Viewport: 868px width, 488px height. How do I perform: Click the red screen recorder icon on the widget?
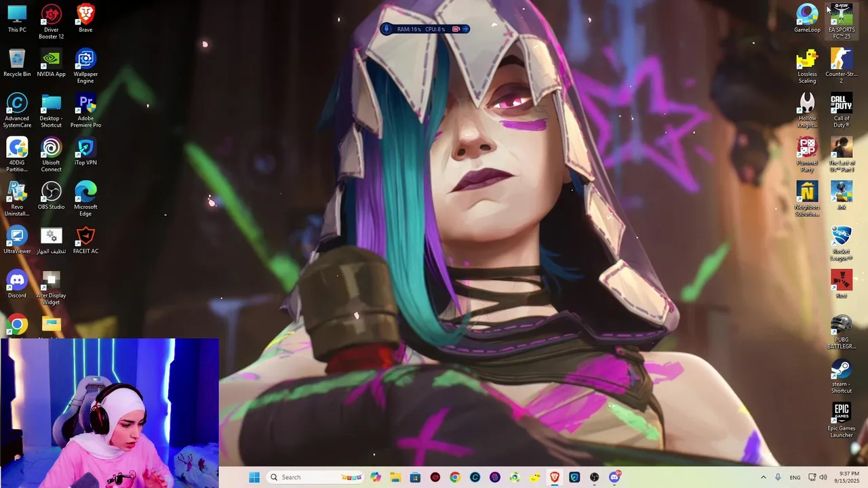tap(456, 29)
